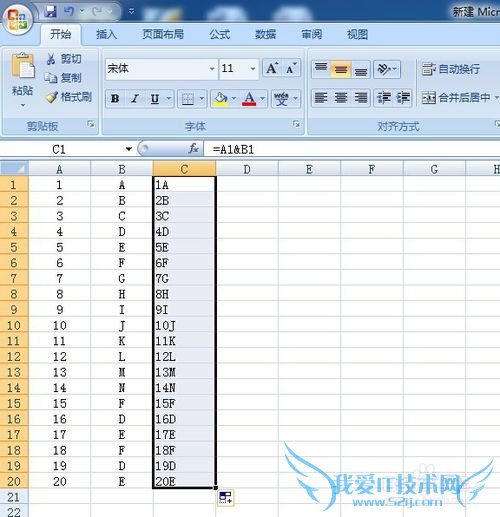Image resolution: width=500 pixels, height=517 pixels.
Task: Align text to the top of the cell
Action: click(321, 69)
